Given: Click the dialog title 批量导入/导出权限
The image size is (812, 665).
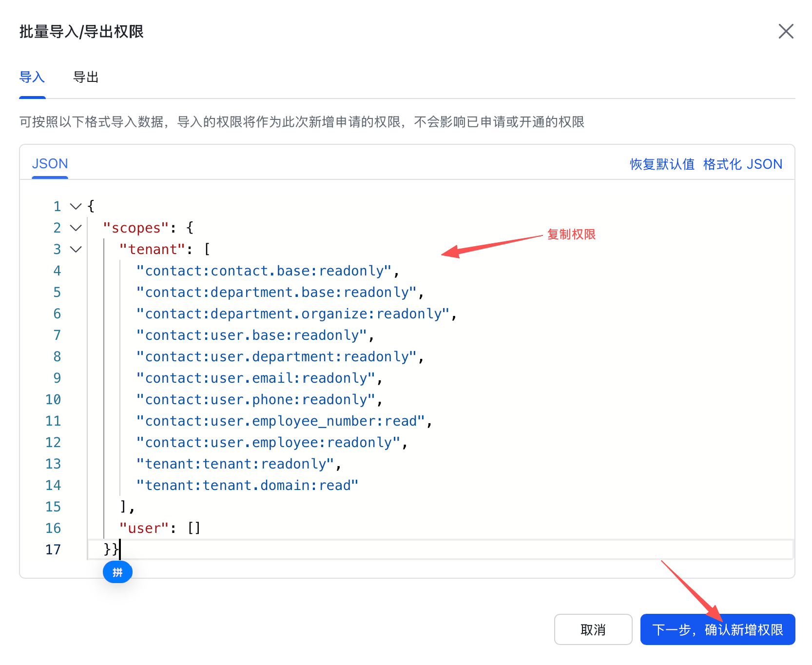Looking at the screenshot, I should 81,32.
